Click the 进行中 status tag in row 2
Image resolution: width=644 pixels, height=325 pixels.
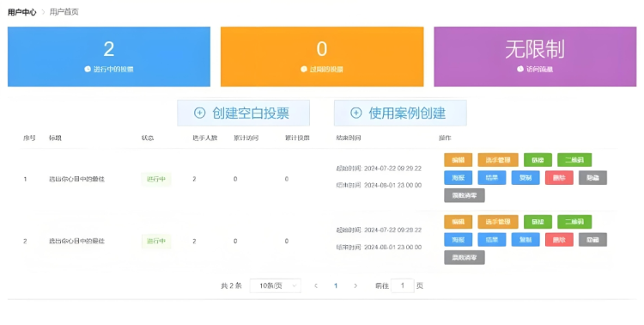pos(156,241)
